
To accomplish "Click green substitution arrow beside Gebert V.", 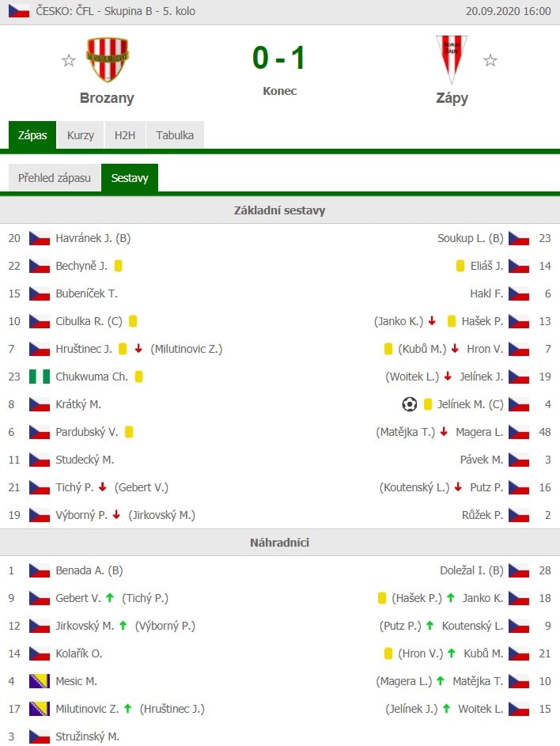I will coord(110,597).
